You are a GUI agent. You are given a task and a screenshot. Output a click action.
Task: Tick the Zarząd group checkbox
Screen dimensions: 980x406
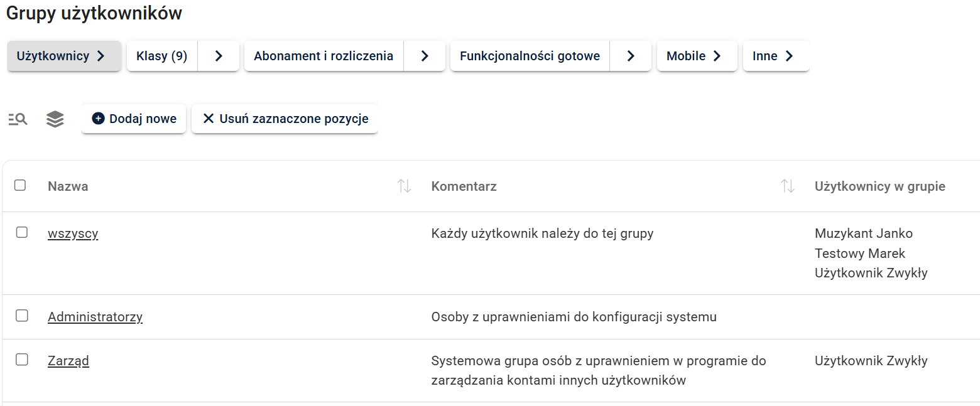pos(22,360)
